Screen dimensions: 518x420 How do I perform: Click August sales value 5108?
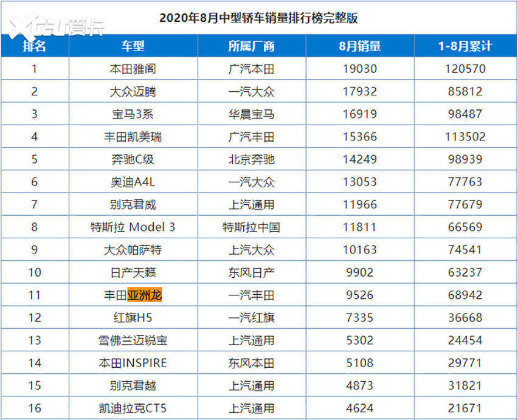point(360,363)
